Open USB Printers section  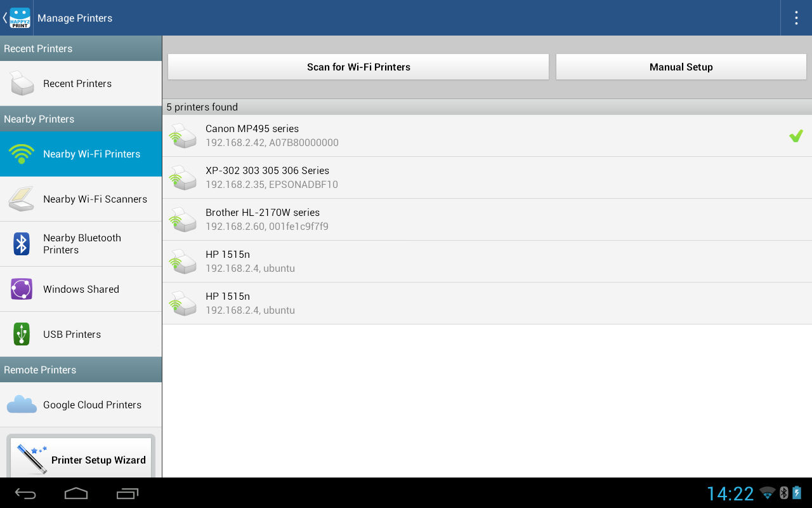pos(81,334)
